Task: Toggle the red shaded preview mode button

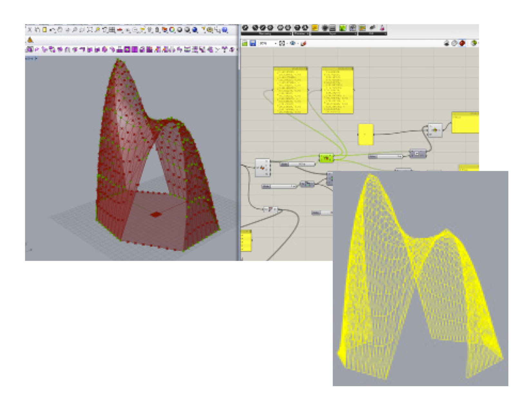Action: (462, 43)
